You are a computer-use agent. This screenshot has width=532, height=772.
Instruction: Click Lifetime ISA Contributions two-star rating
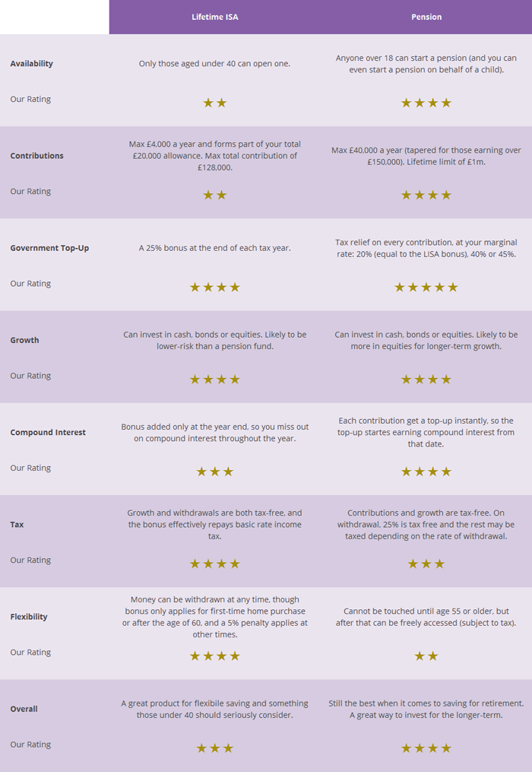point(214,195)
